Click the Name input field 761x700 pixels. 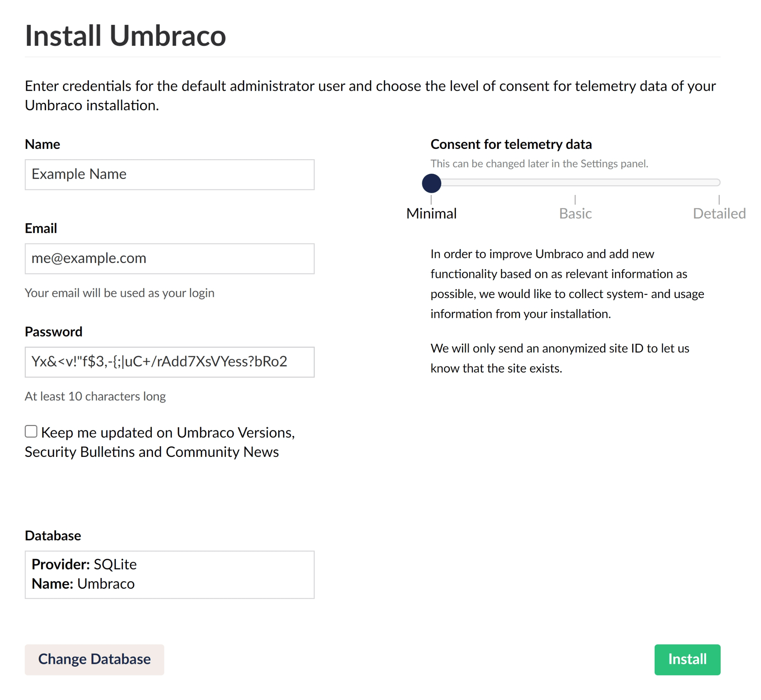pyautogui.click(x=169, y=174)
